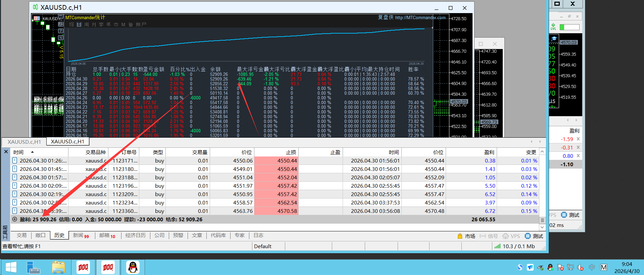Open the Windows Start button
644x275 pixels.
[x=11, y=267]
